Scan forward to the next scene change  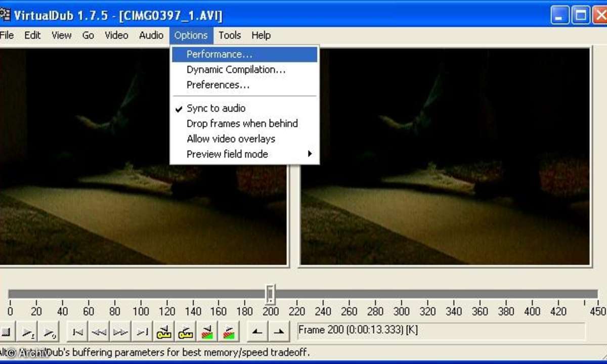tap(229, 332)
